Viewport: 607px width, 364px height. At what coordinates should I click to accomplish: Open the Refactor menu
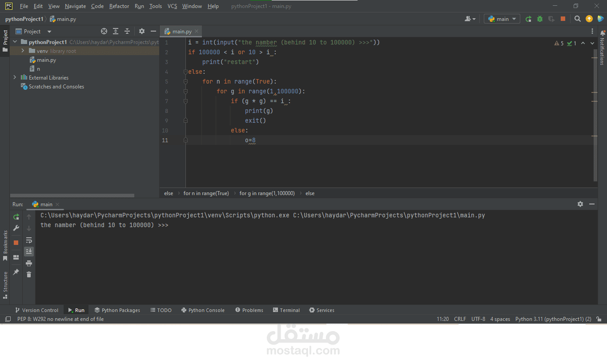coord(119,6)
